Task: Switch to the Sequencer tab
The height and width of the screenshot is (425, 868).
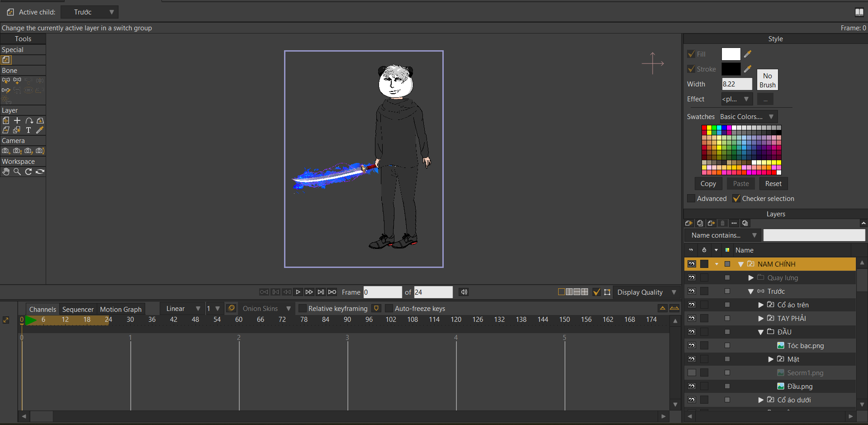Action: pyautogui.click(x=78, y=309)
